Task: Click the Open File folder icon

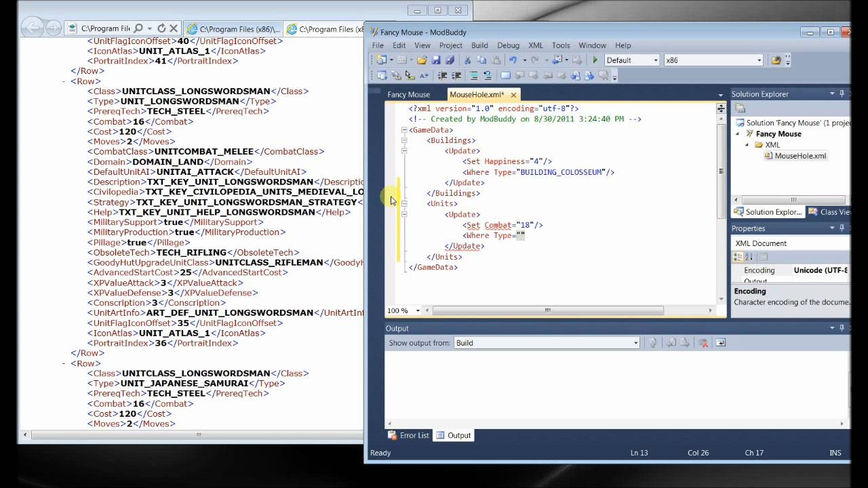Action: point(422,60)
